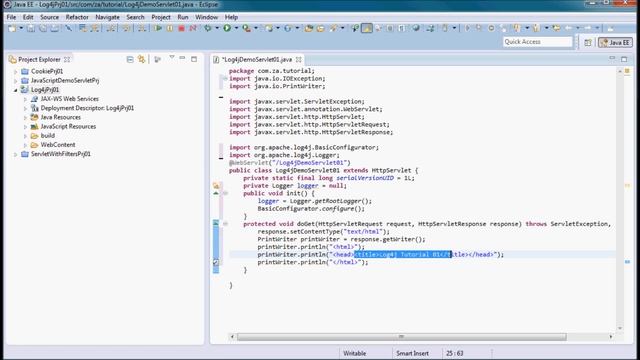Fold the doGet method in editor
The image size is (640, 360).
point(225,224)
